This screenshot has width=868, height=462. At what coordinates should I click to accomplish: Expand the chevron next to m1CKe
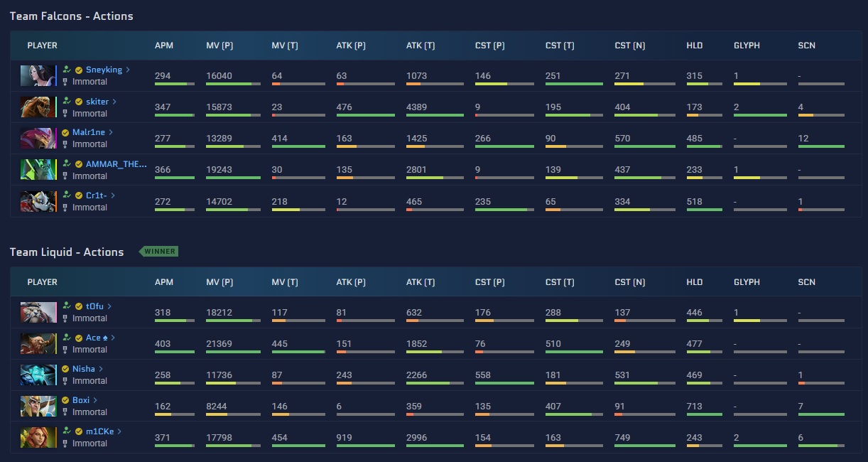tap(120, 431)
